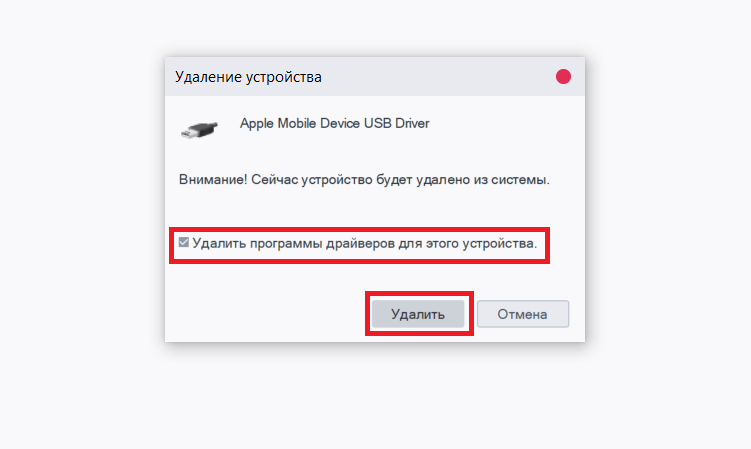751x449 pixels.
Task: Tick the driver removal checkbox box
Action: tap(183, 242)
